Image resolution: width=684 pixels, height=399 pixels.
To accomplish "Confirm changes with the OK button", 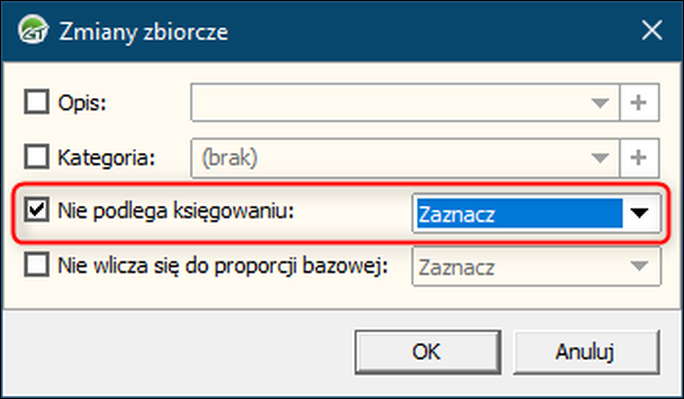I will pos(428,352).
